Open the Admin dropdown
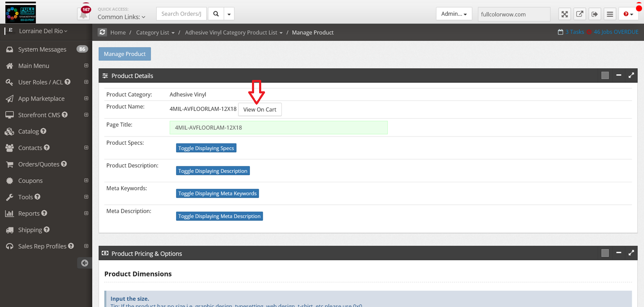The width and height of the screenshot is (644, 307). [454, 14]
